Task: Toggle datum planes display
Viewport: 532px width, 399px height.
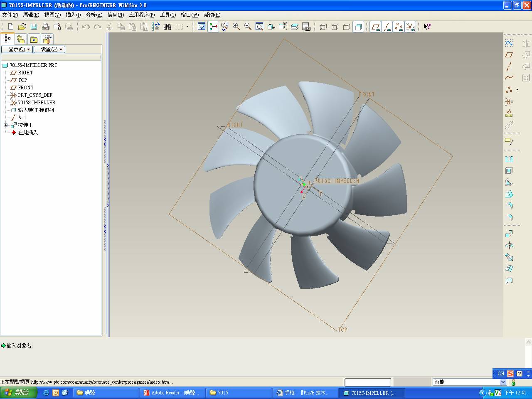Action: click(375, 27)
